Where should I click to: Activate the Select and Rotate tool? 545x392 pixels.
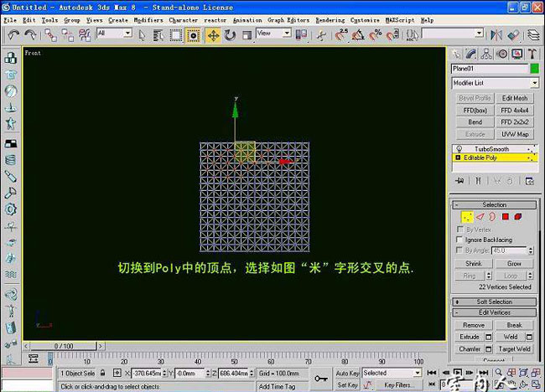click(x=230, y=35)
